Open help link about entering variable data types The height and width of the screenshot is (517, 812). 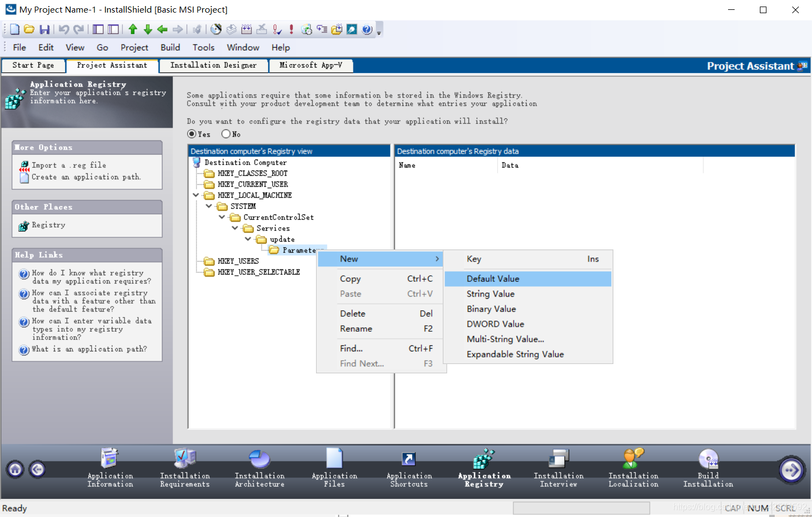[x=92, y=329]
